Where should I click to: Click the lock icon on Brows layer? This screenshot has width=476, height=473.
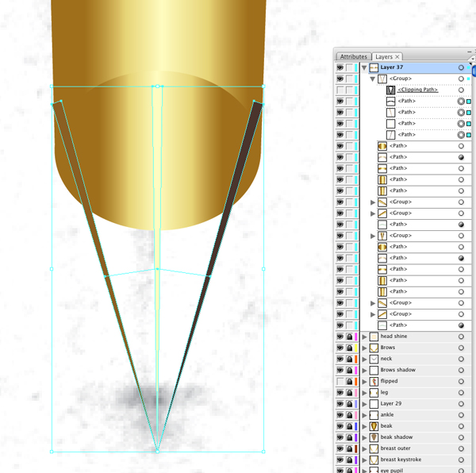(x=349, y=348)
